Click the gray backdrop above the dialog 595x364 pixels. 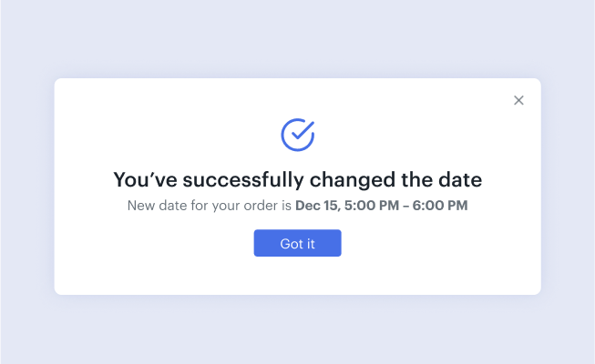[297, 38]
